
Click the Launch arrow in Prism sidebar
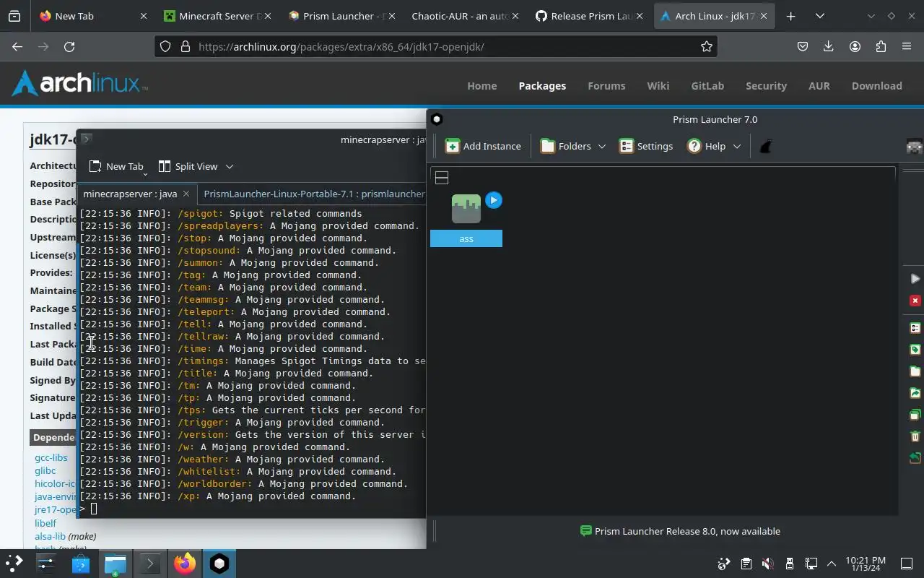pos(915,279)
